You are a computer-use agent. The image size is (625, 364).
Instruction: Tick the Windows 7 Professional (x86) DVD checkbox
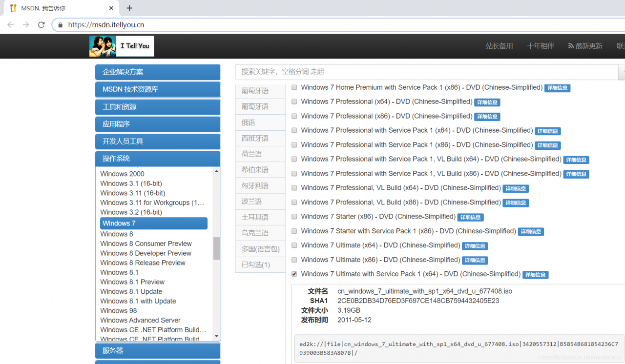[x=294, y=116]
